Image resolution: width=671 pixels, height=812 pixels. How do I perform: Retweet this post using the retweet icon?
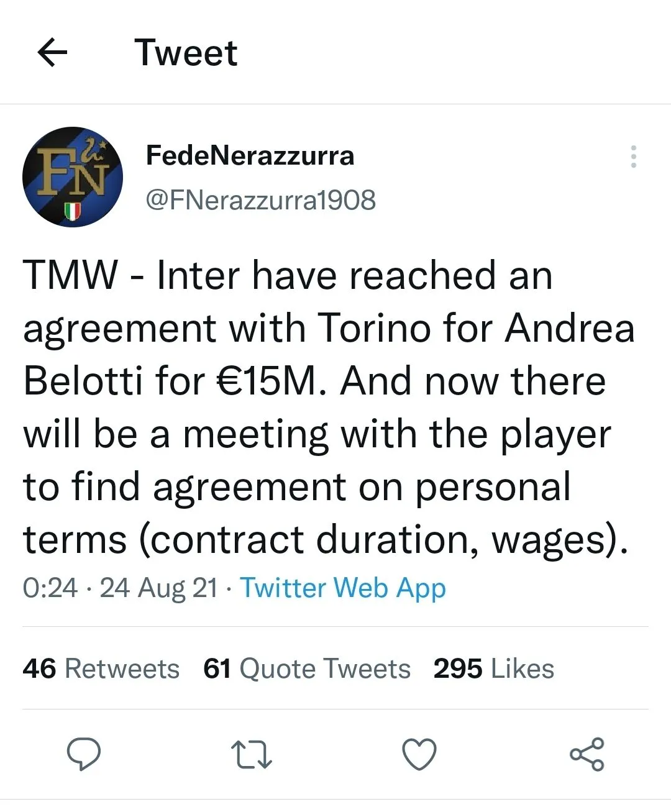click(251, 754)
